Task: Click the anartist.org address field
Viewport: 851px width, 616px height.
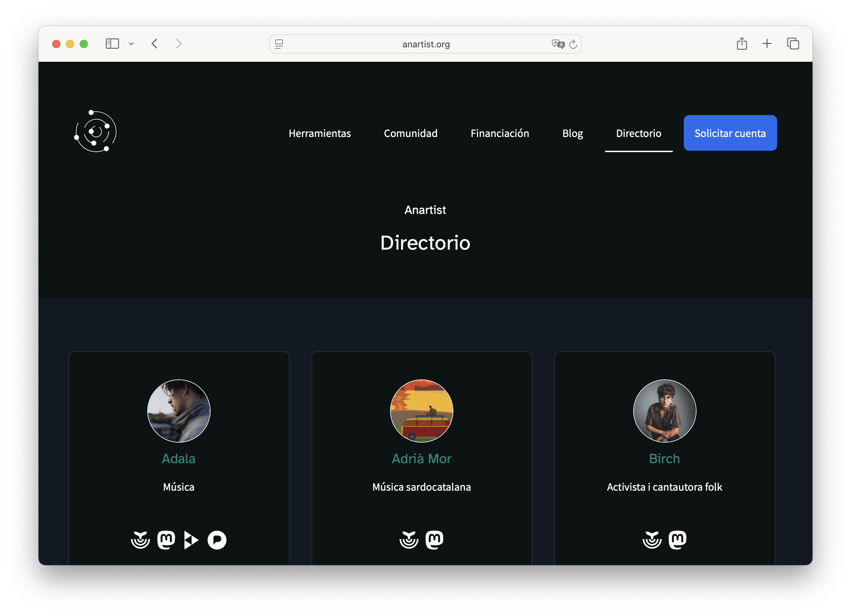Action: coord(425,44)
